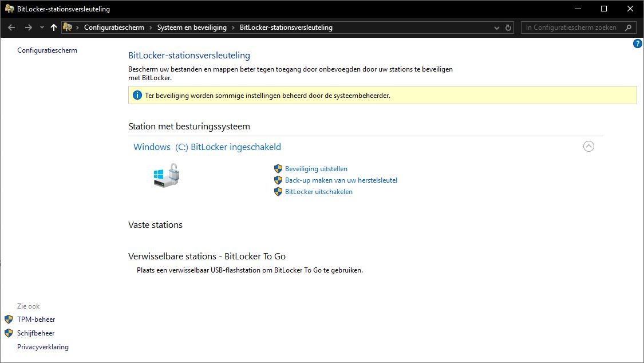Click the Verwisselbare stations - BitLocker To Go heading
Image resolution: width=644 pixels, height=363 pixels.
tap(207, 257)
